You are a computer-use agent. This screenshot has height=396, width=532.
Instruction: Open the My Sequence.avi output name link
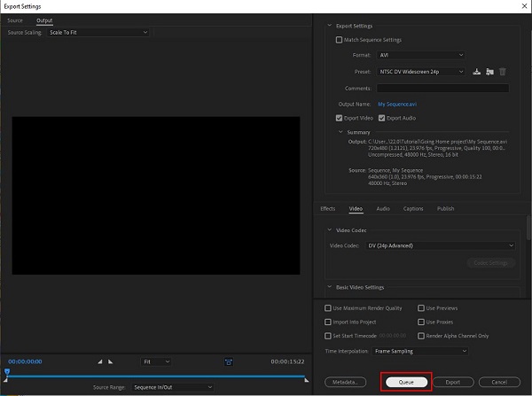[x=397, y=104]
